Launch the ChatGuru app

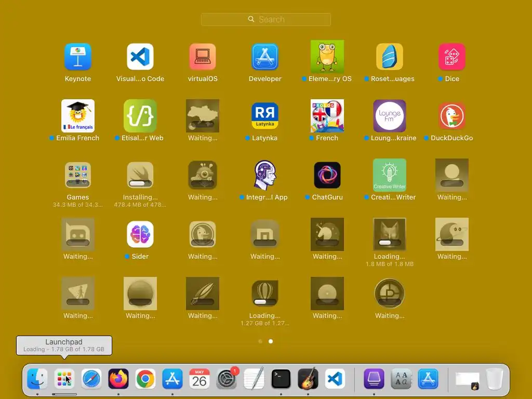327,175
